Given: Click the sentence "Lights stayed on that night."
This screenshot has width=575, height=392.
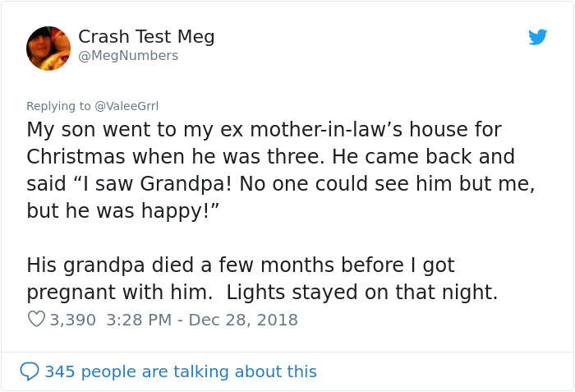Looking at the screenshot, I should tap(362, 292).
